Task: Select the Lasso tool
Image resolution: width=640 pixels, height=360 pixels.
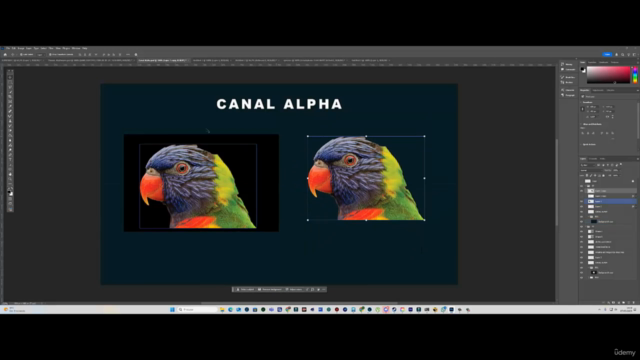Action: pos(10,87)
